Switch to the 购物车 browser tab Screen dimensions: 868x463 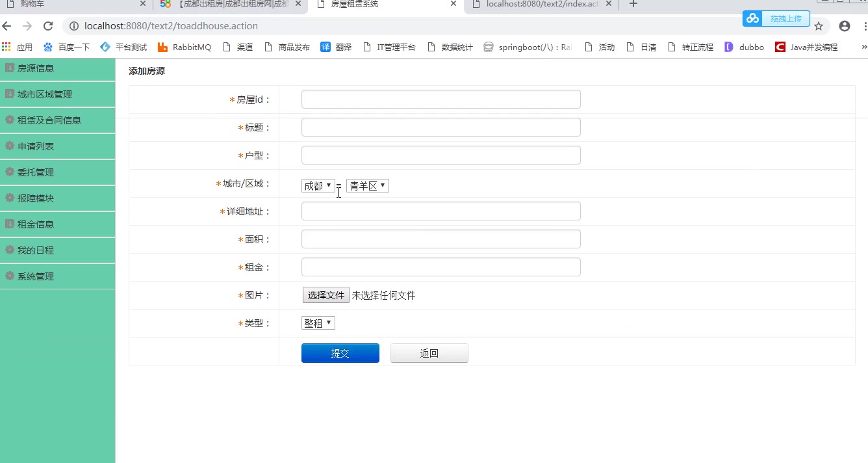pyautogui.click(x=75, y=5)
